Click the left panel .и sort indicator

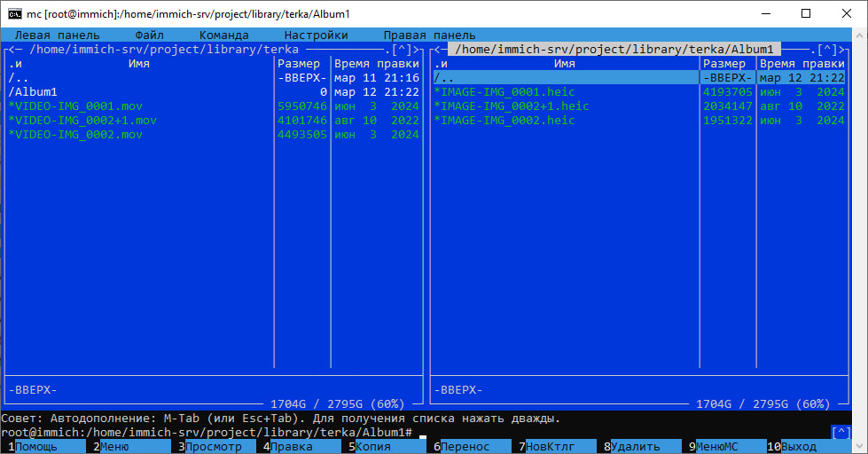pyautogui.click(x=15, y=64)
